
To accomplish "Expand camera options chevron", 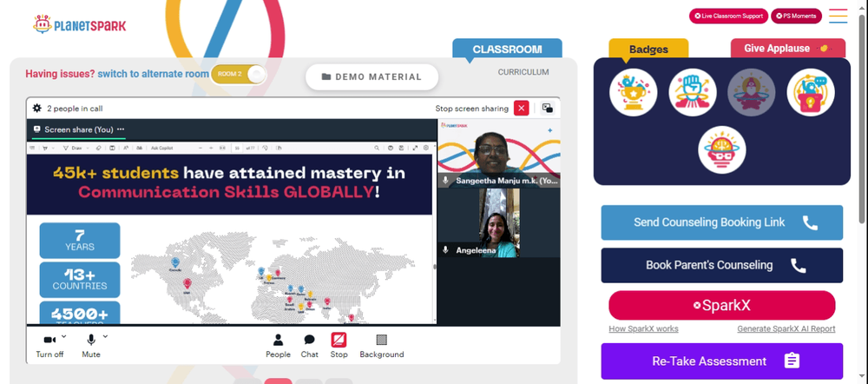I will pos(63,336).
